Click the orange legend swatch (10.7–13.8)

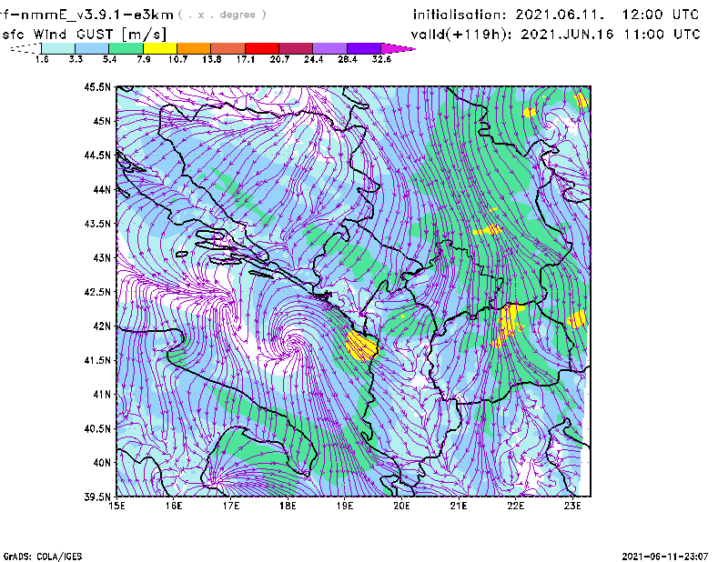tap(194, 48)
